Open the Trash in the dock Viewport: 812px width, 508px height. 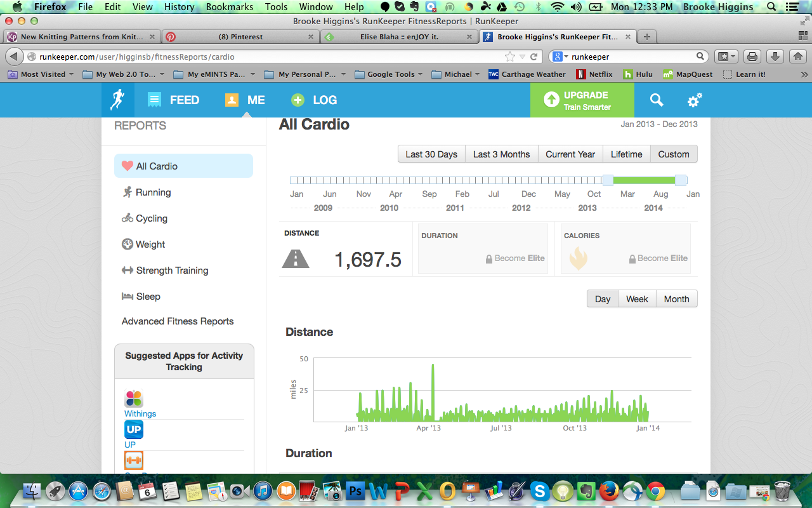pos(782,491)
